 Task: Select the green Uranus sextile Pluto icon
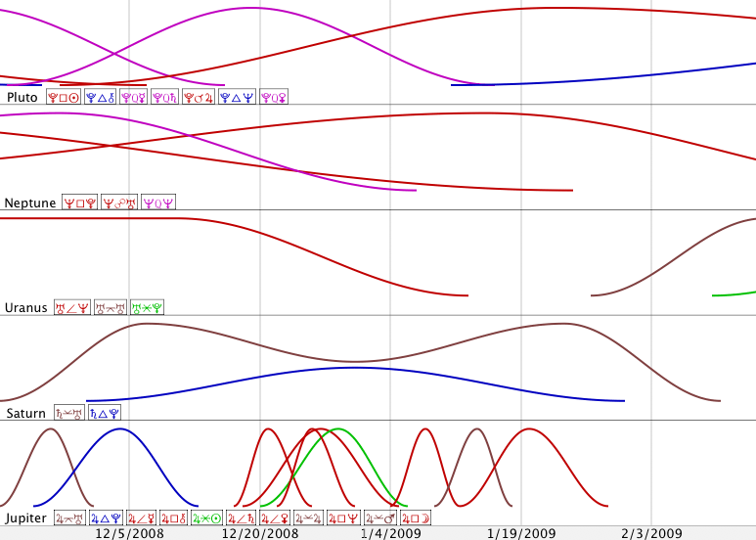click(x=147, y=307)
